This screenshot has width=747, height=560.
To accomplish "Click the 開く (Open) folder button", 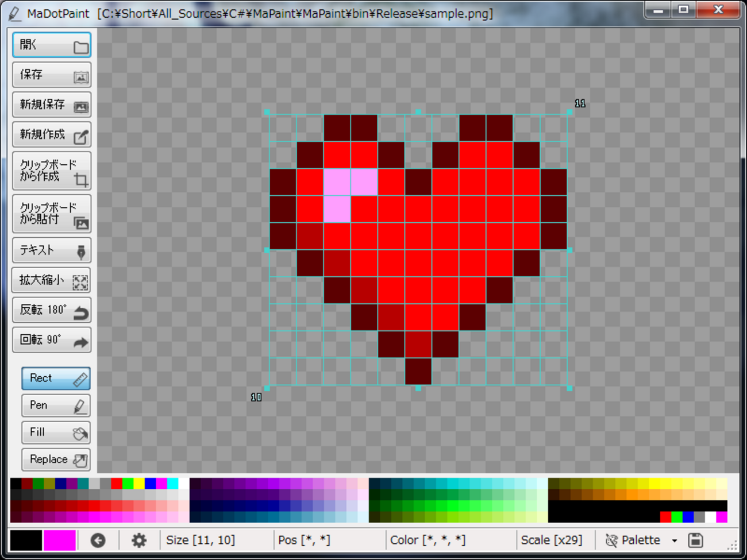I will pos(52,45).
